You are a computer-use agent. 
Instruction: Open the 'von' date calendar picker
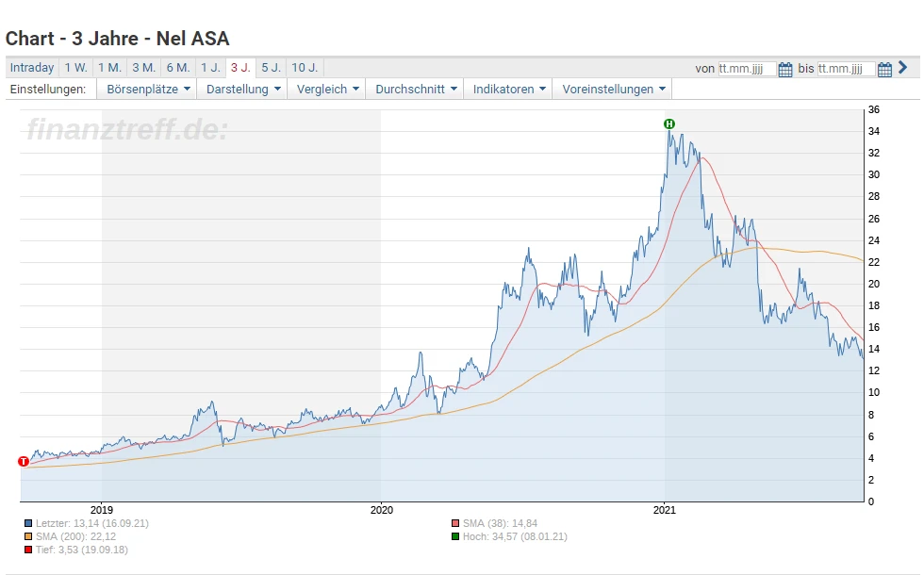(x=784, y=69)
